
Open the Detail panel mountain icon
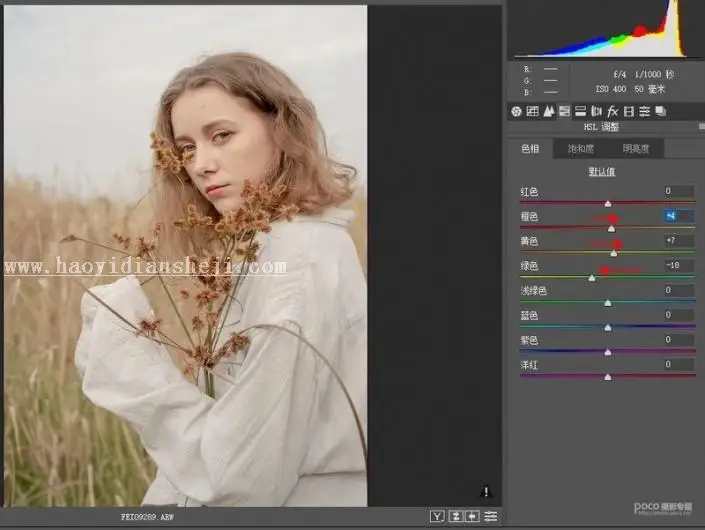tap(549, 111)
